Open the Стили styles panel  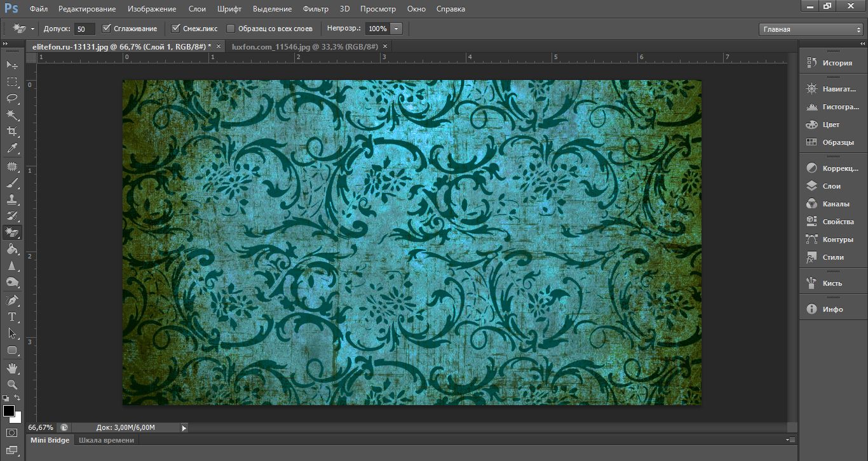click(833, 257)
